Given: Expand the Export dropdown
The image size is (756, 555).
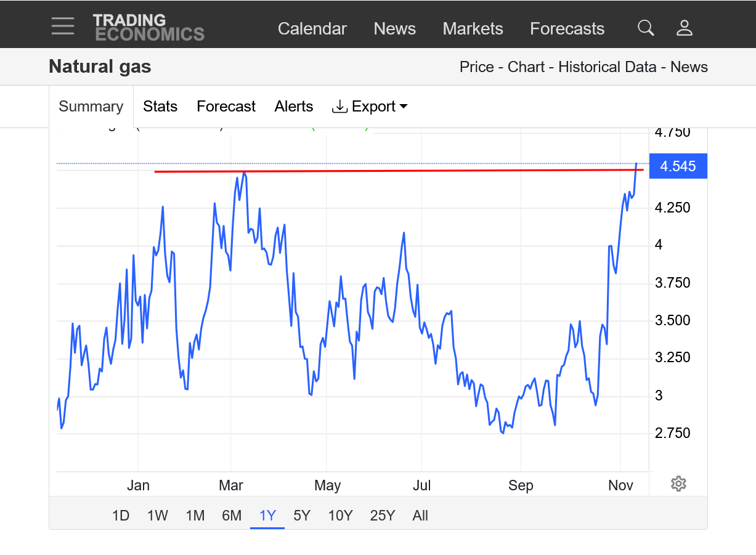Looking at the screenshot, I should (x=370, y=107).
